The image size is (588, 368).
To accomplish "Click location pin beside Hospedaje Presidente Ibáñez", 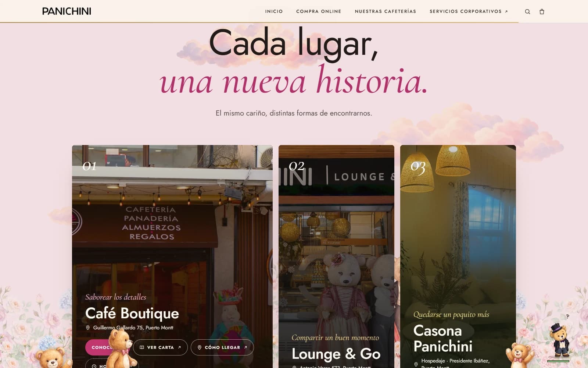I will [x=416, y=364].
